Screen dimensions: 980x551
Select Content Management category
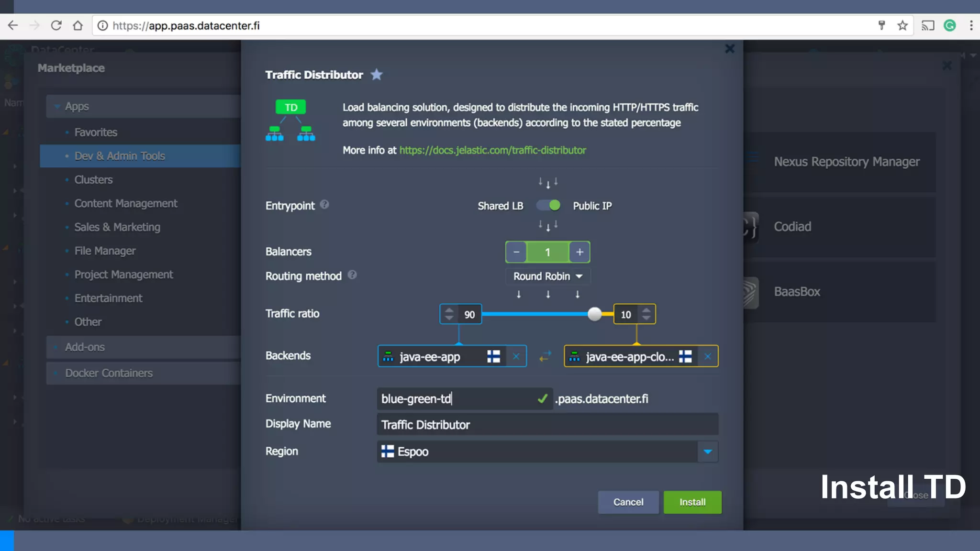pos(126,203)
